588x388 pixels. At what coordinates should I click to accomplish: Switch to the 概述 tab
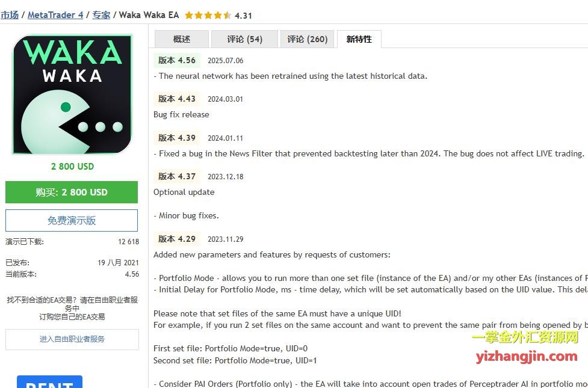pyautogui.click(x=182, y=39)
